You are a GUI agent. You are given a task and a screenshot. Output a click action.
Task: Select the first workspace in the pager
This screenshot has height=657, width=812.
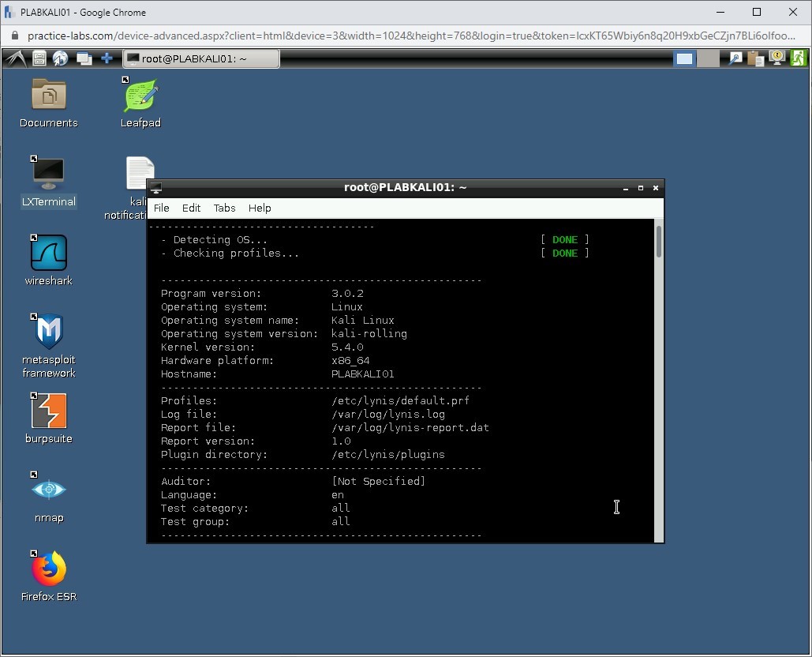tap(685, 58)
